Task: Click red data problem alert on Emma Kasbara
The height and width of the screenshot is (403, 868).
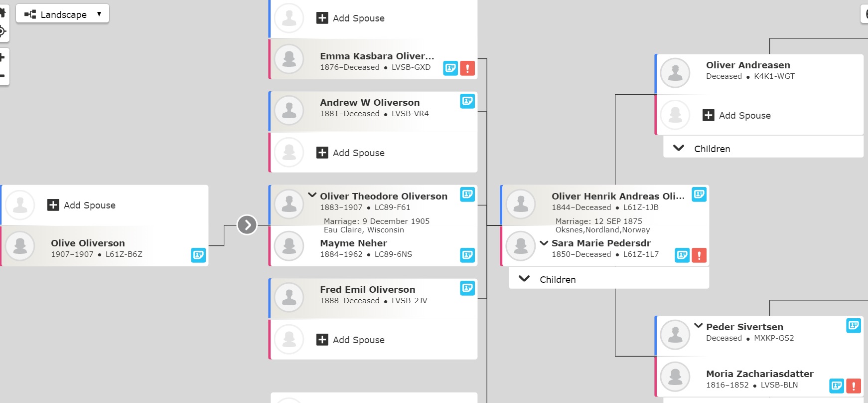Action: [467, 68]
